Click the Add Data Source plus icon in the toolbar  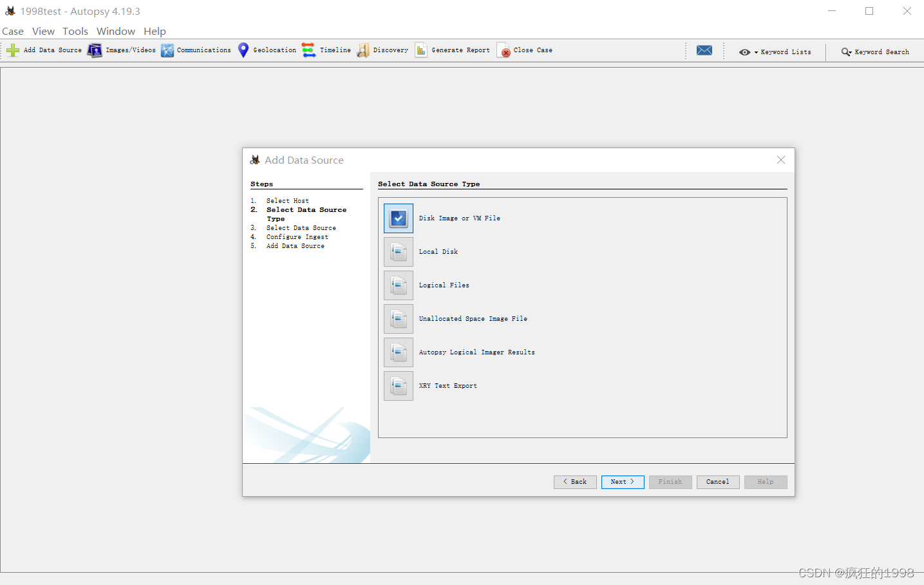tap(13, 50)
